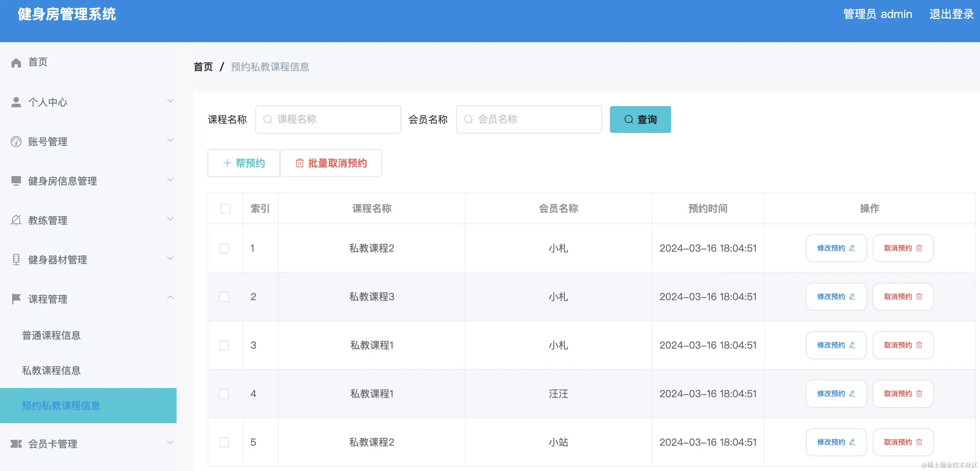The width and height of the screenshot is (980, 471).
Task: Click the ticket icon for 会员卡管理
Action: [x=16, y=444]
